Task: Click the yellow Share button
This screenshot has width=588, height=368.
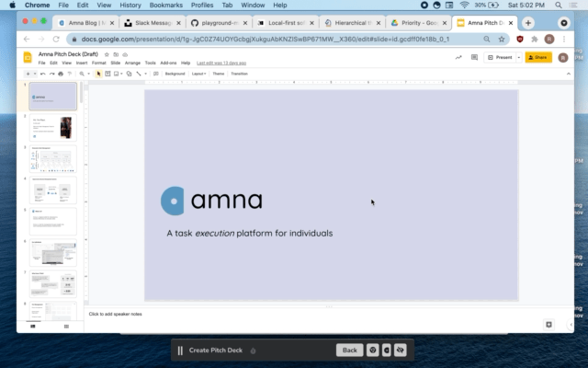Action: (538, 57)
